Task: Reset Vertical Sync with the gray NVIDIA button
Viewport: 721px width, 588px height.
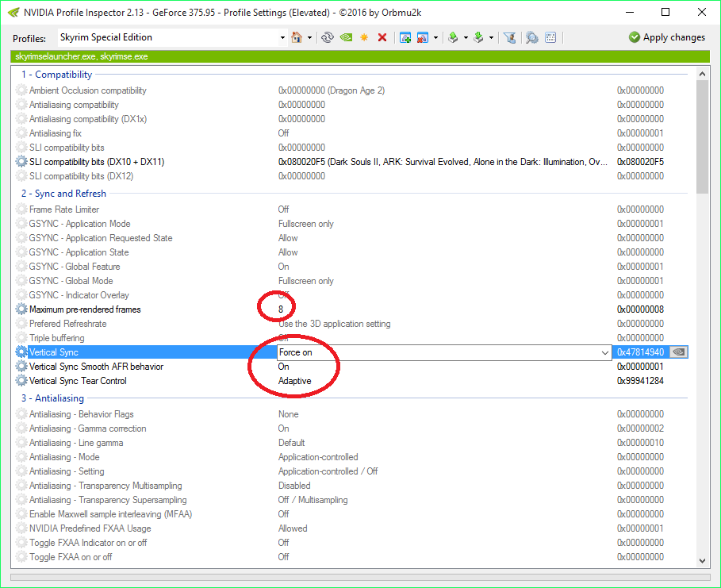Action: click(x=679, y=352)
